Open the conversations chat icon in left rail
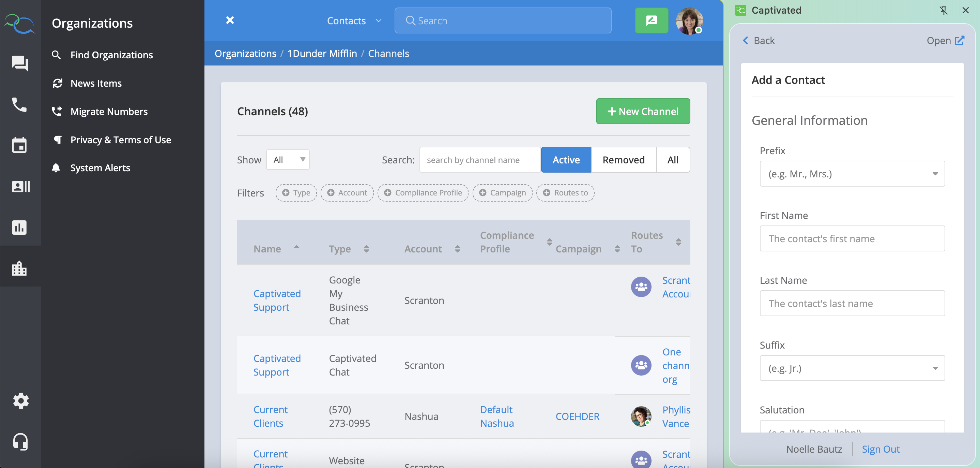980x468 pixels. tap(20, 63)
